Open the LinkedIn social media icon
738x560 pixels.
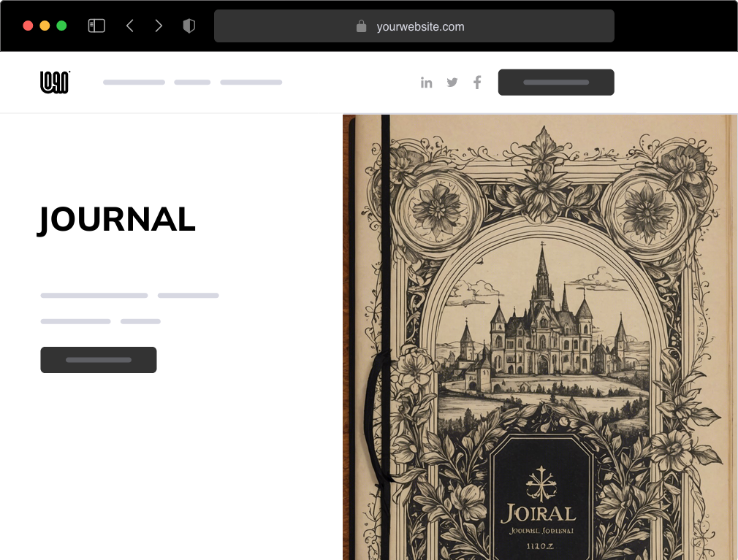tap(427, 82)
